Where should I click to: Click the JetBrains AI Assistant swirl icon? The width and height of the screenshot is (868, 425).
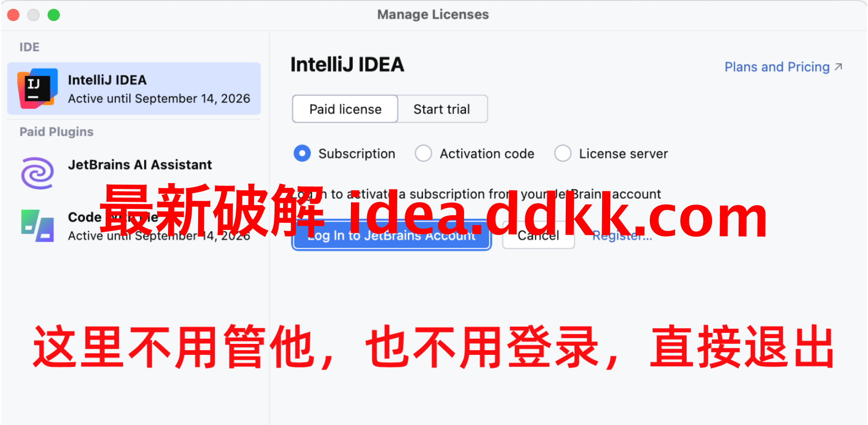click(x=37, y=173)
